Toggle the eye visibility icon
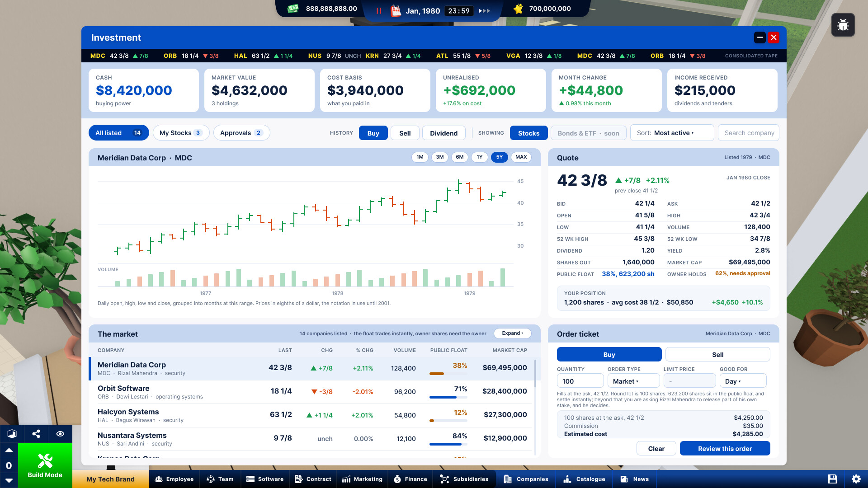This screenshot has height=488, width=868. pyautogui.click(x=60, y=434)
